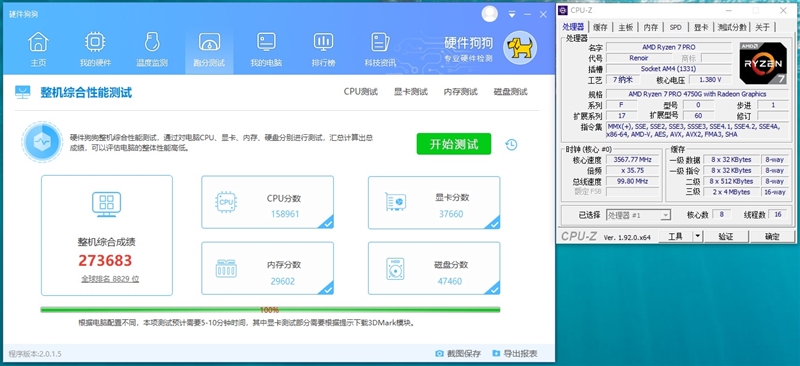Open 排行榜 ranking chart icon
Viewport: 800px width, 366px height.
[x=323, y=42]
